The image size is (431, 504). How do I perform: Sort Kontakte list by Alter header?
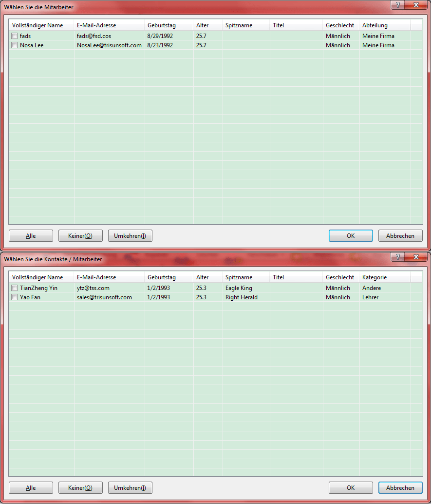click(x=208, y=277)
